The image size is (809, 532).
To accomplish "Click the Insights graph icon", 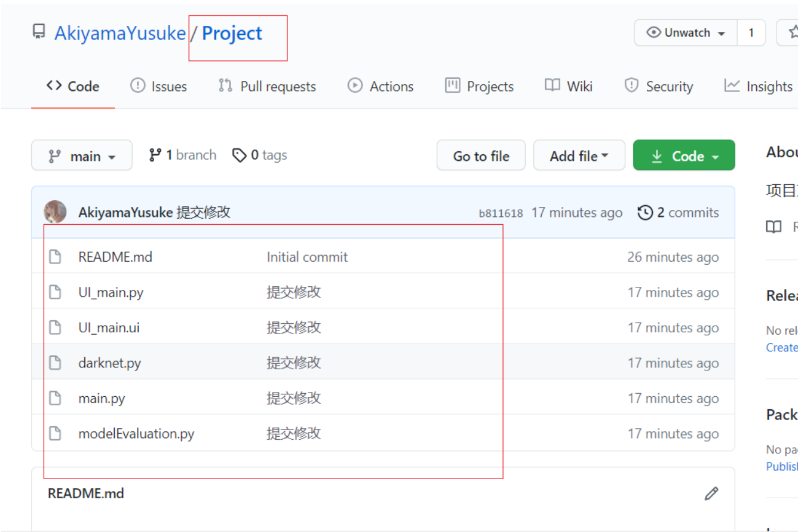I will point(732,85).
